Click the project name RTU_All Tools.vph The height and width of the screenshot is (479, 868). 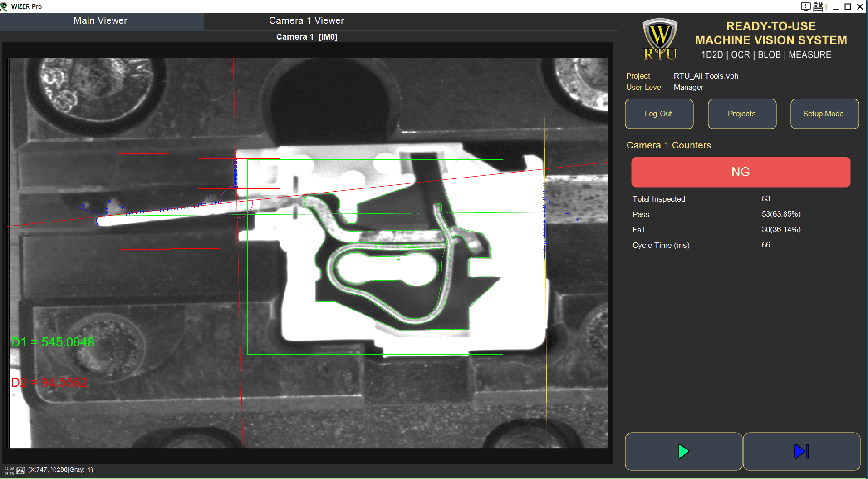tap(706, 76)
